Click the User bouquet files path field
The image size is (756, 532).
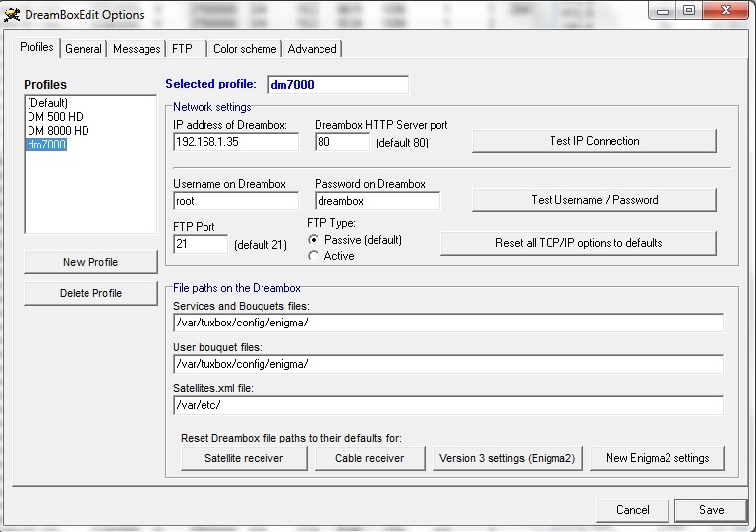(x=448, y=364)
